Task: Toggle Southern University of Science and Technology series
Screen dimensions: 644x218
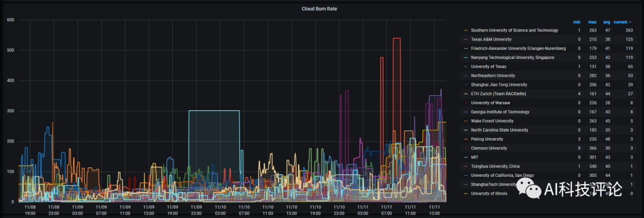Action: pos(514,30)
